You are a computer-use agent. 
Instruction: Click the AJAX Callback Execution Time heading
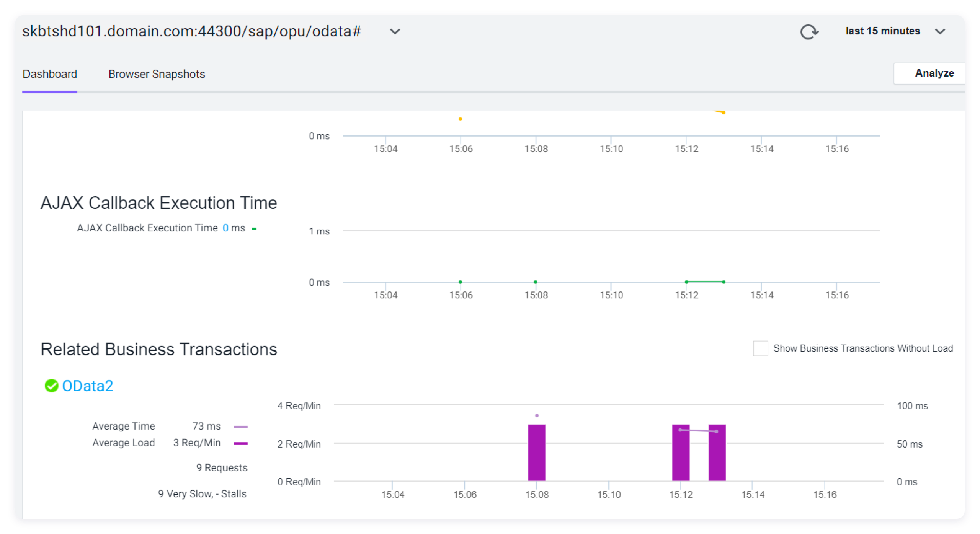point(159,203)
